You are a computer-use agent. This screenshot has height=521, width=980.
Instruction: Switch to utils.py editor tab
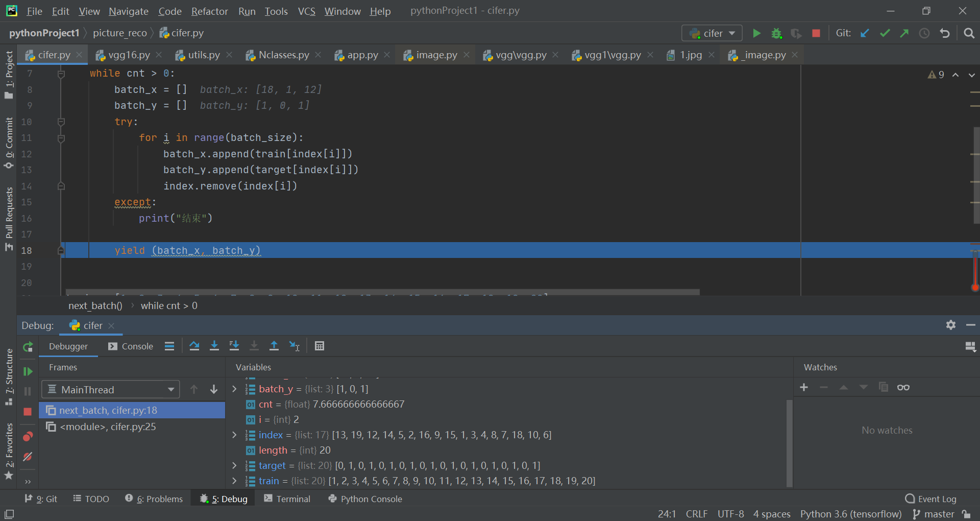click(x=204, y=55)
